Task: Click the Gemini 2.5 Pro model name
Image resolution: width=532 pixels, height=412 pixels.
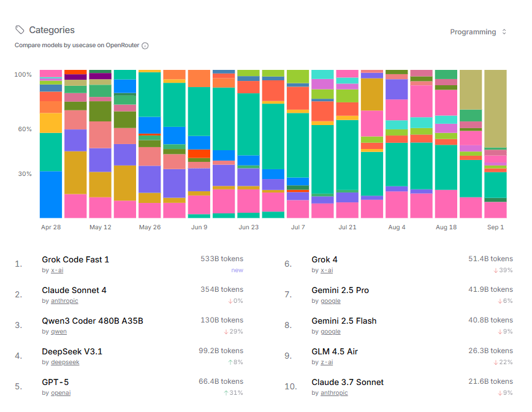Action: [x=340, y=290]
